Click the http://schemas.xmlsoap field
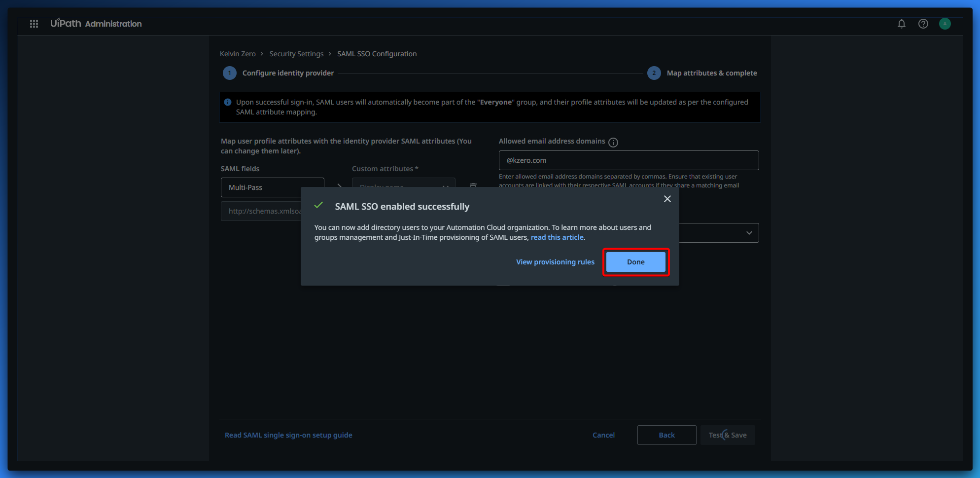This screenshot has height=478, width=980. tap(261, 211)
